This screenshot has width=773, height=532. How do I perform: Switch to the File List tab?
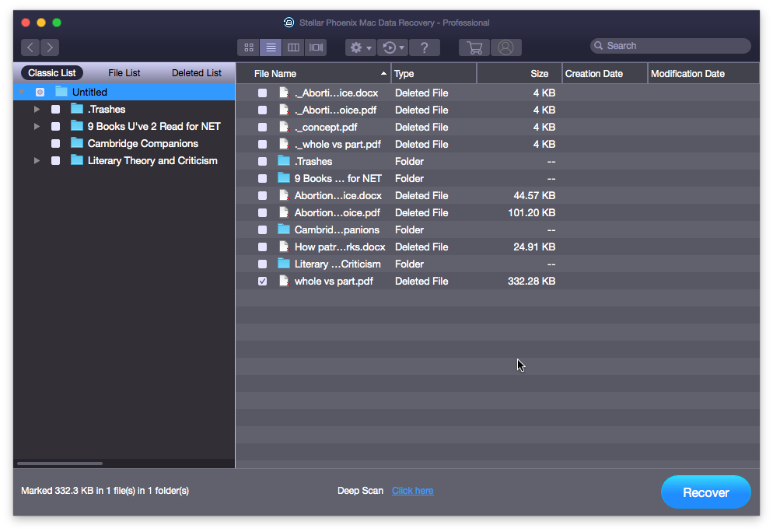(x=124, y=73)
